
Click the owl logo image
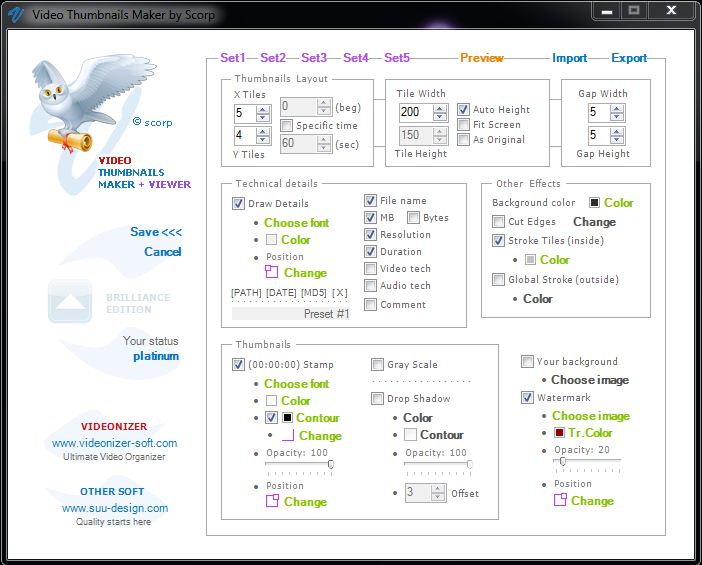(92, 103)
